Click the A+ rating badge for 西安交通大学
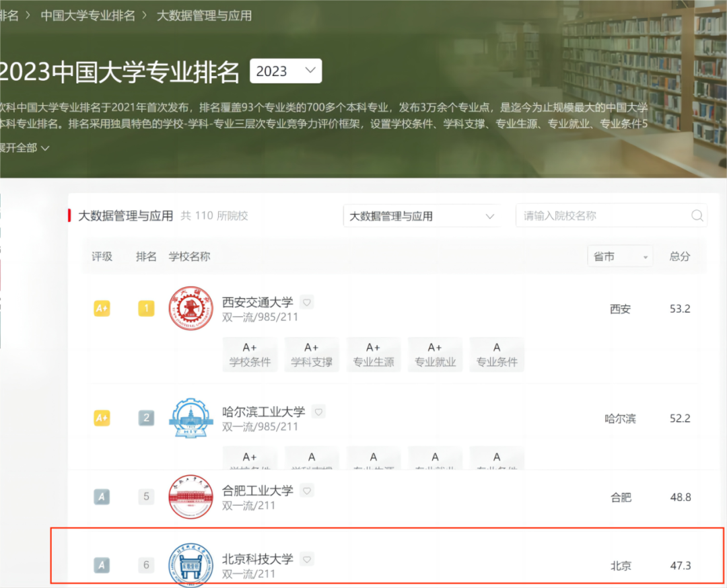The height and width of the screenshot is (588, 727). (102, 309)
